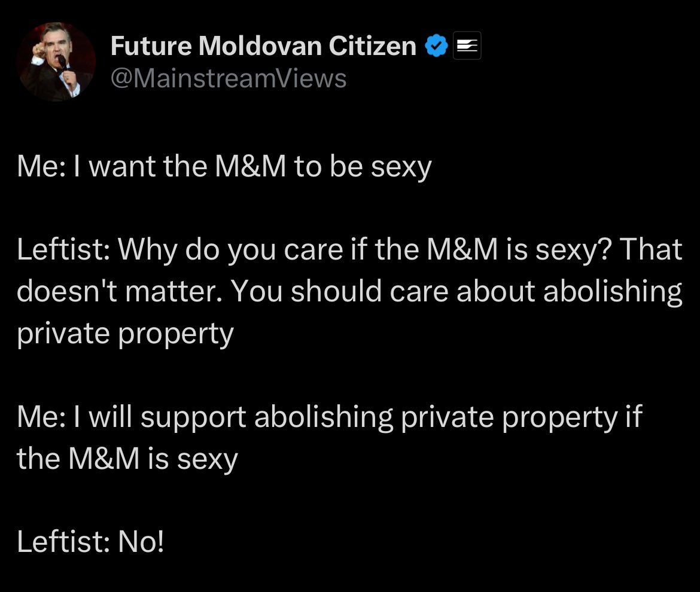Click the square affiliate badge beside the name
Screen dimensions: 700x592
coord(467,45)
